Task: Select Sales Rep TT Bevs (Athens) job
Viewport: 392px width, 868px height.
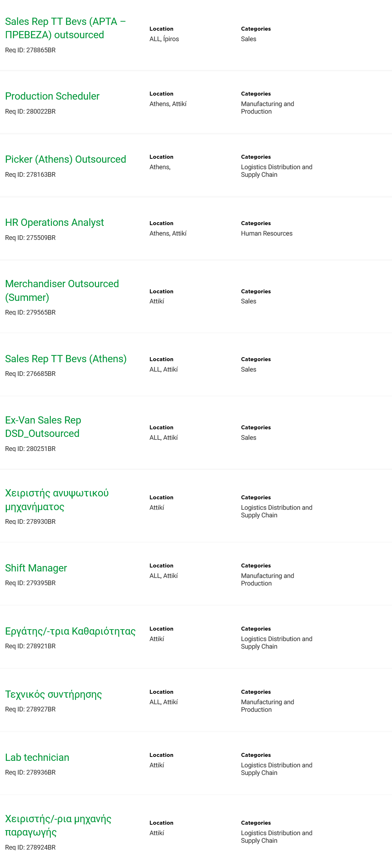Action: [66, 359]
